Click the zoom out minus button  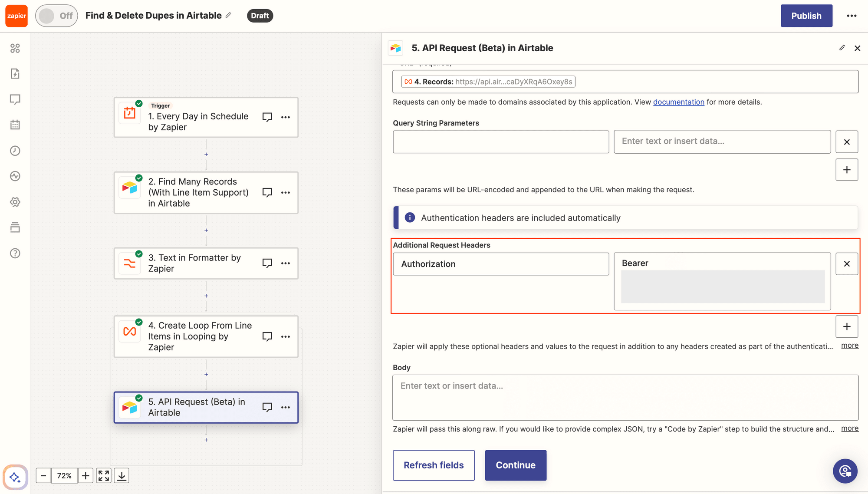pos(43,475)
